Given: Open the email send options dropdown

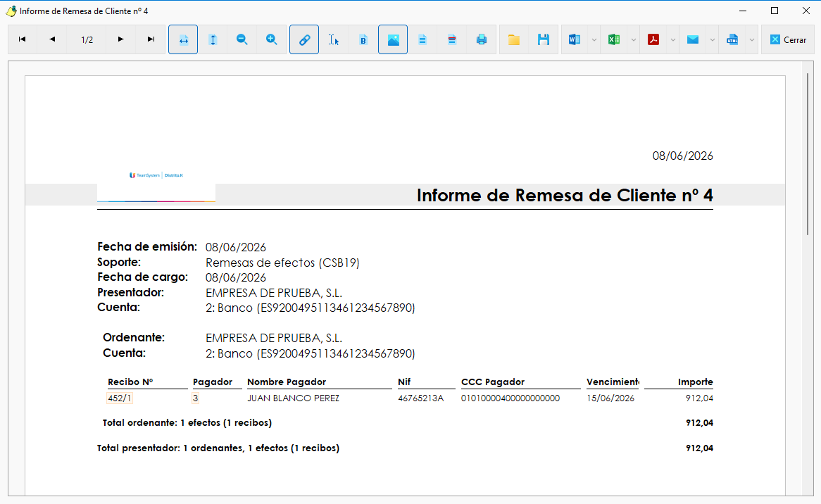Looking at the screenshot, I should click(x=712, y=40).
